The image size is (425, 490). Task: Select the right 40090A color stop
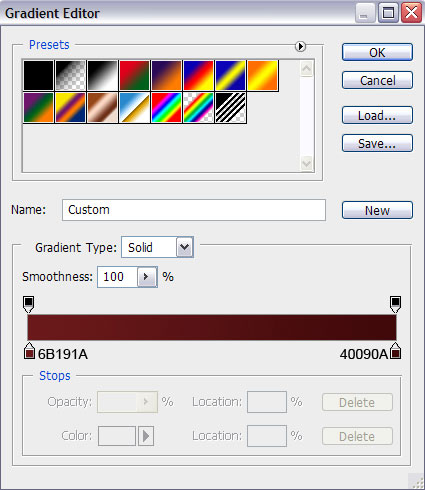(396, 351)
